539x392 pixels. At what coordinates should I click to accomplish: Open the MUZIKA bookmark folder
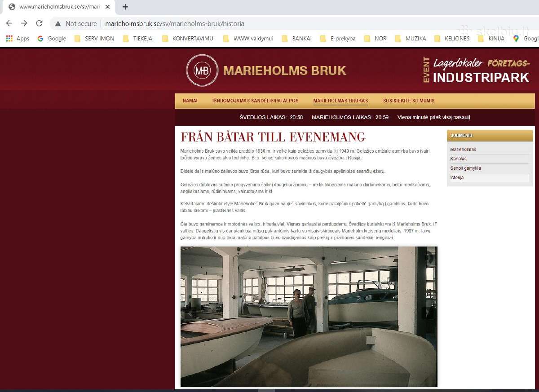coord(411,39)
